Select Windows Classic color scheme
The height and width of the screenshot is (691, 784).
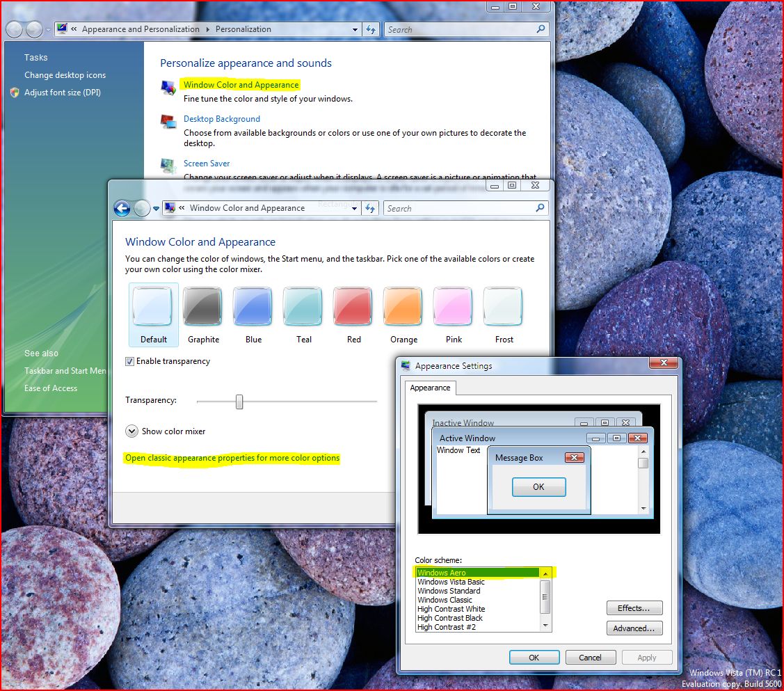(x=477, y=600)
